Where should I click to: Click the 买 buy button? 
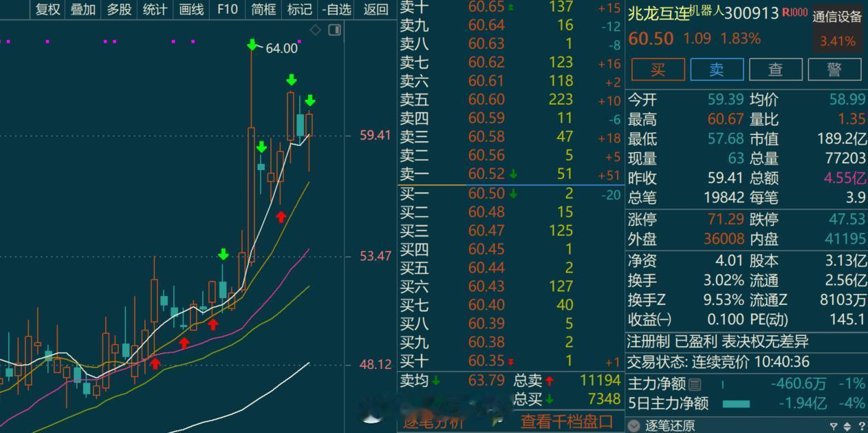point(658,69)
